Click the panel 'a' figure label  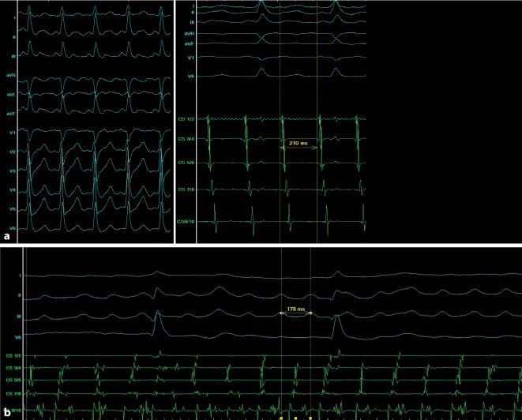click(8, 236)
